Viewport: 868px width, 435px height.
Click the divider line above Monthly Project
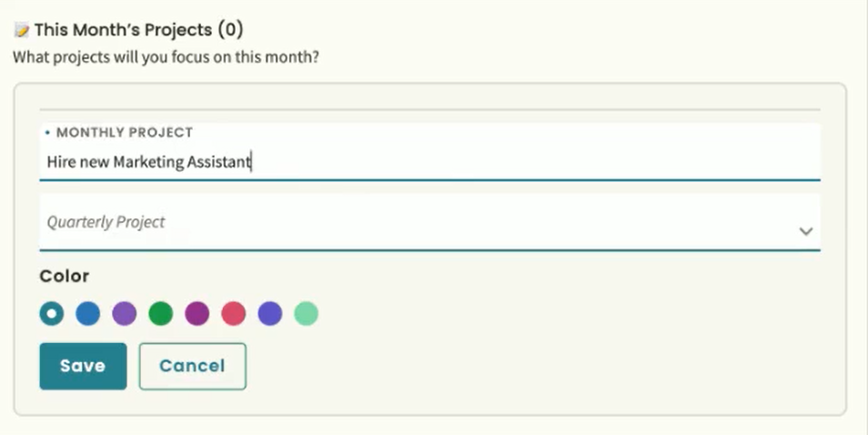[x=429, y=110]
